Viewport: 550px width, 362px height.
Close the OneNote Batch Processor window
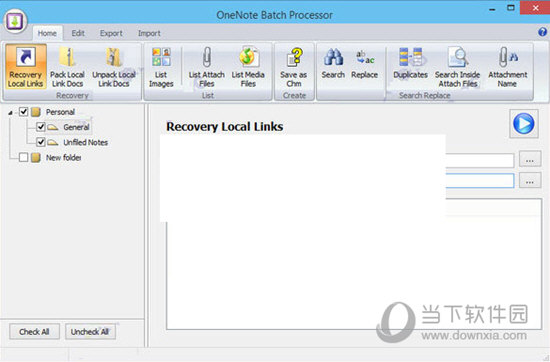(x=535, y=8)
